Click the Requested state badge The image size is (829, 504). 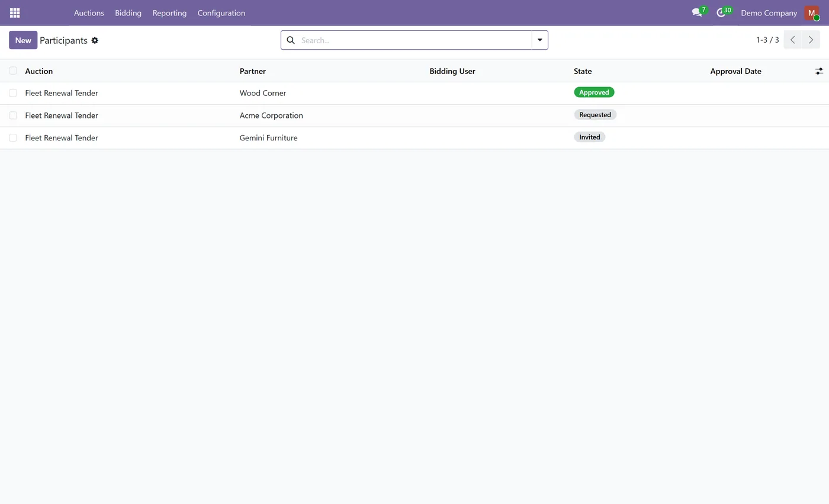[x=595, y=115]
